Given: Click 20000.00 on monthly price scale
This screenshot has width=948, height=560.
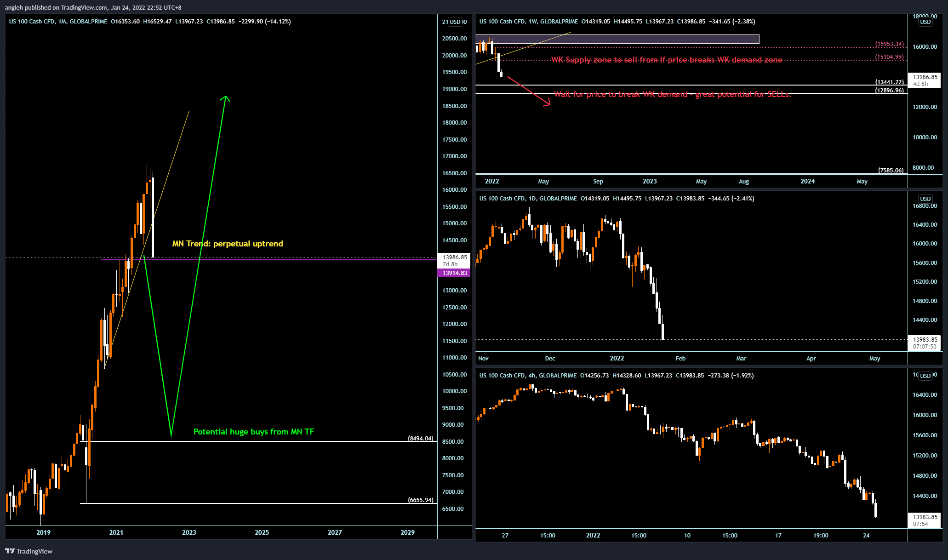Looking at the screenshot, I should pyautogui.click(x=454, y=55).
